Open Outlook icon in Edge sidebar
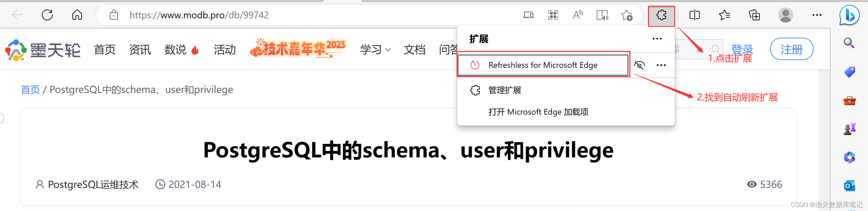 [x=849, y=186]
